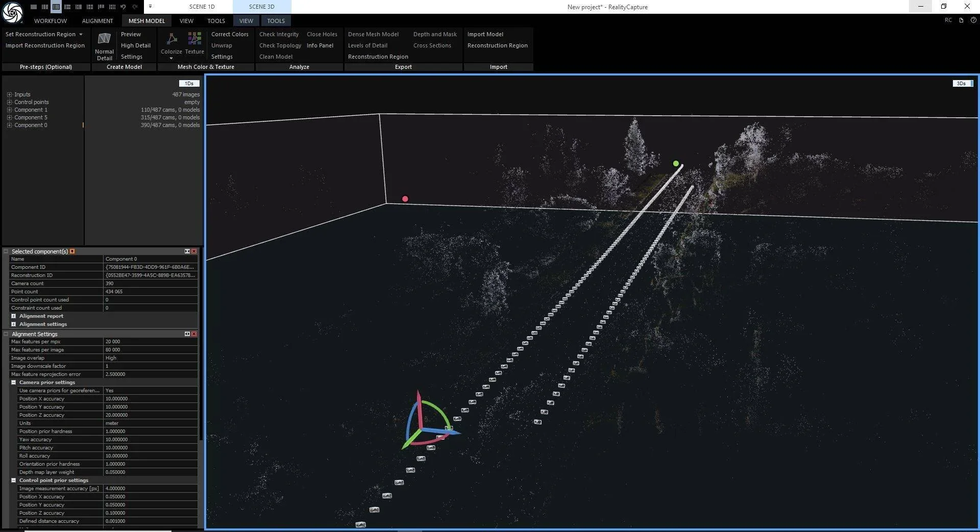Click the Info Panel button
Viewport: 980px width, 532px height.
[320, 45]
